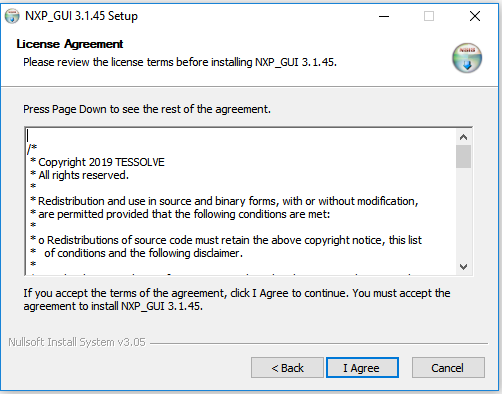
Task: Click the disabled maximize button
Action: [x=429, y=16]
